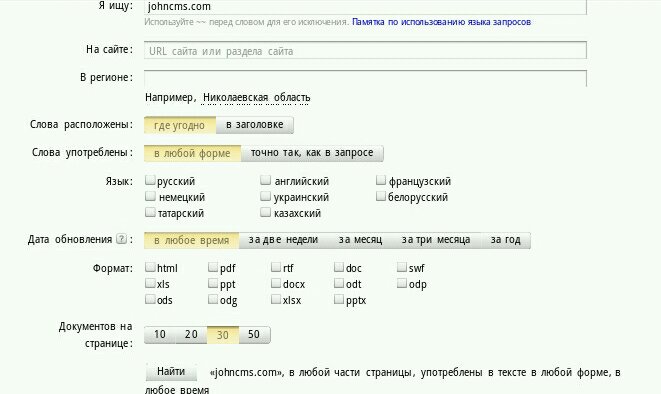Image resolution: width=661 pixels, height=394 pixels.
Task: Set 10 documents per page
Action: click(160, 335)
